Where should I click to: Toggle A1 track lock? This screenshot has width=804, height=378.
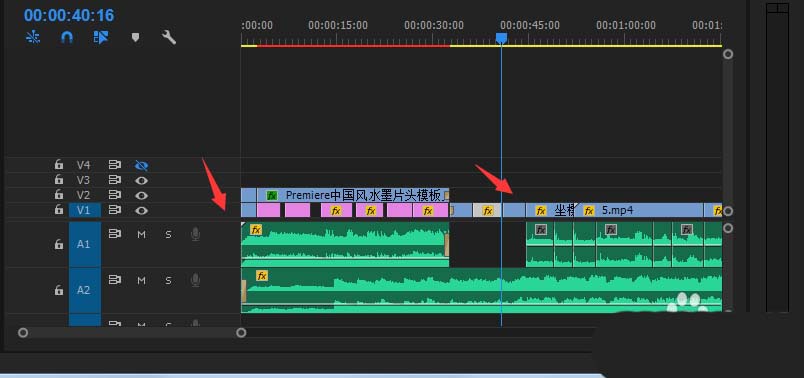click(59, 245)
